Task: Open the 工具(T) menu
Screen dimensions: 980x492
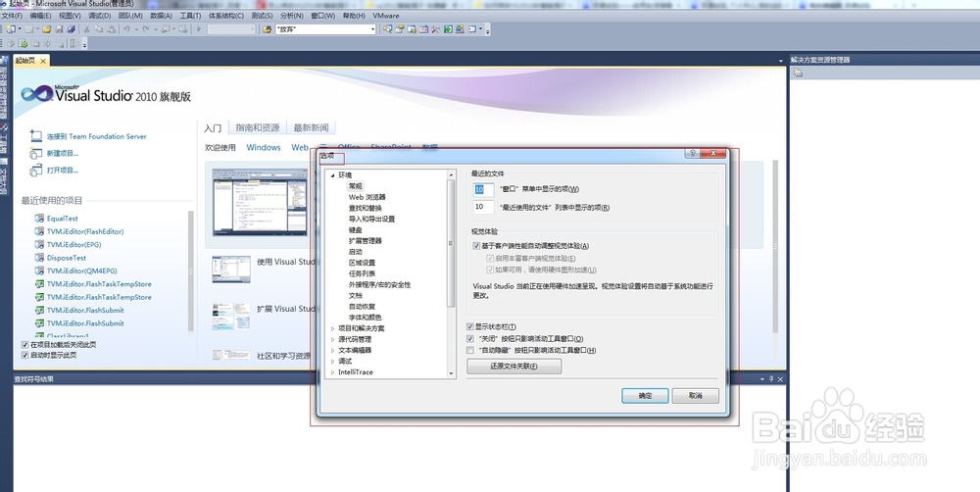Action: click(190, 16)
